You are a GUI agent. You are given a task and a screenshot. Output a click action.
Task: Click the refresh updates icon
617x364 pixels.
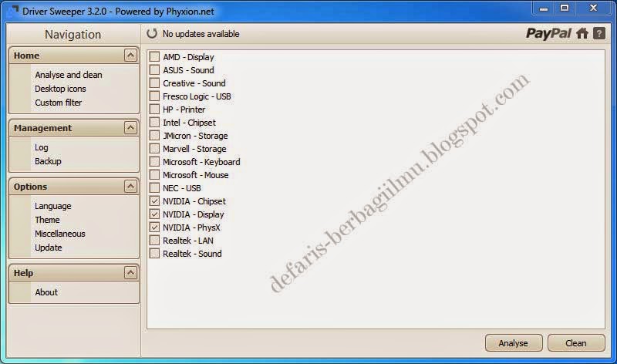click(152, 34)
